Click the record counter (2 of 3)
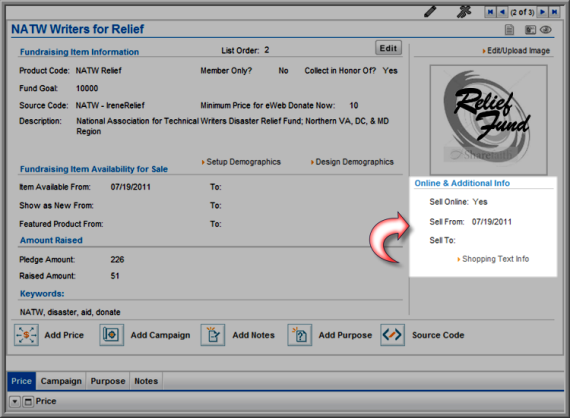This screenshot has width=570, height=418. (522, 12)
